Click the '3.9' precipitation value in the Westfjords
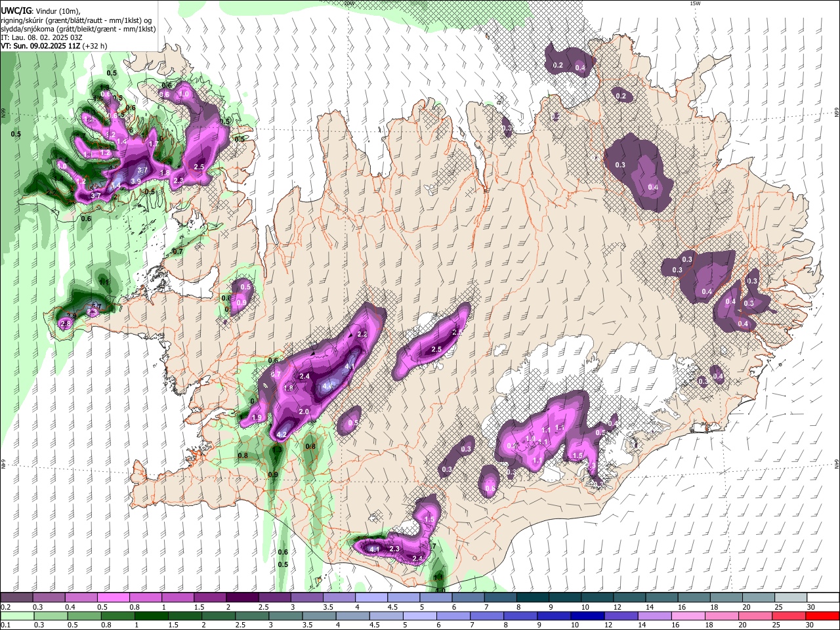The height and width of the screenshot is (630, 840). click(x=136, y=181)
